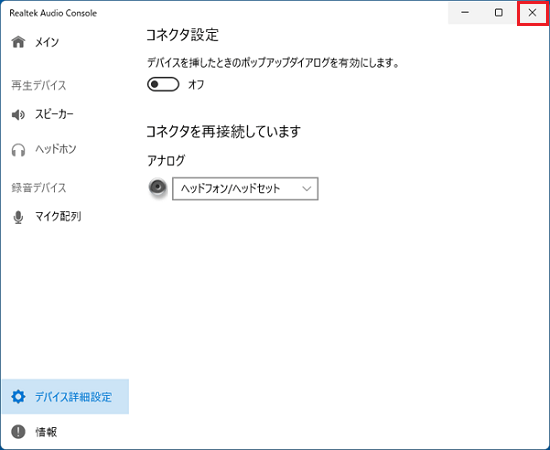Image resolution: width=550 pixels, height=450 pixels.
Task: Click the Realtek Audio Console title text
Action: [x=53, y=13]
